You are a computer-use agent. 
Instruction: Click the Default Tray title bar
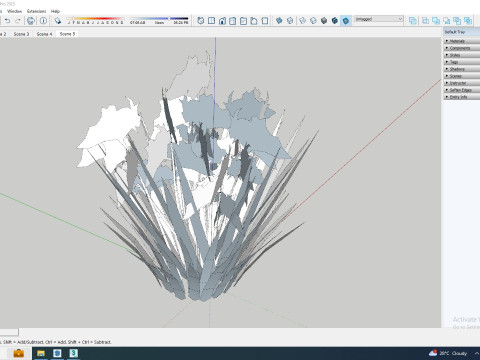click(462, 32)
